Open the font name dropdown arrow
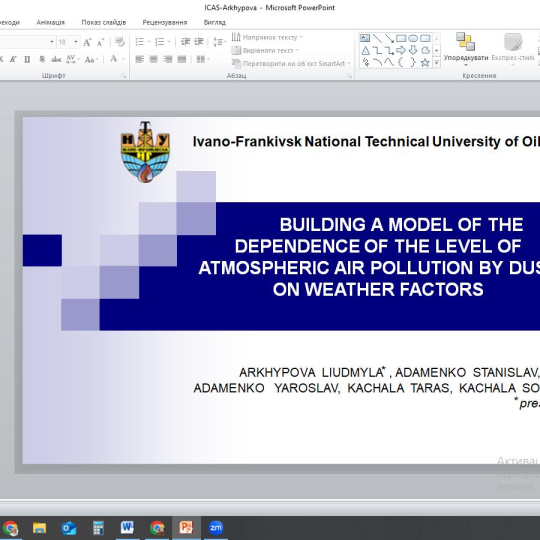Viewport: 540px width, 540px height. click(x=52, y=42)
